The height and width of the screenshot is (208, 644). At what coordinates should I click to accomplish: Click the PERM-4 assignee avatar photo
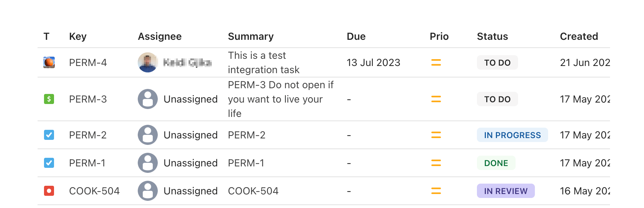[147, 62]
